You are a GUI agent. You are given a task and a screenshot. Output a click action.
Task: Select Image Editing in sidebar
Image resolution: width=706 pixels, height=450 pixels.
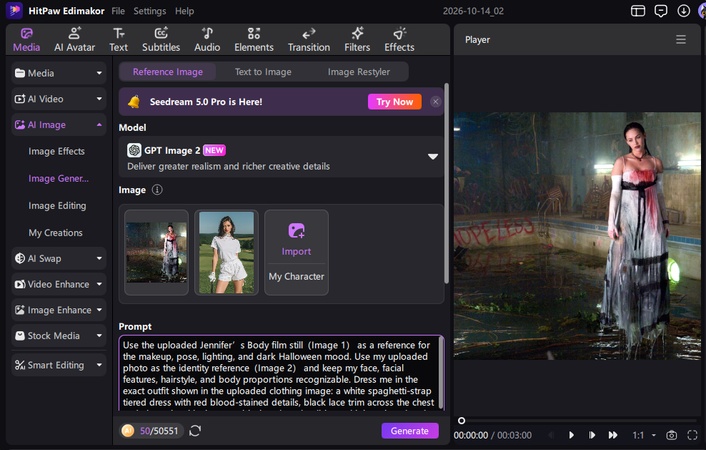(x=57, y=205)
